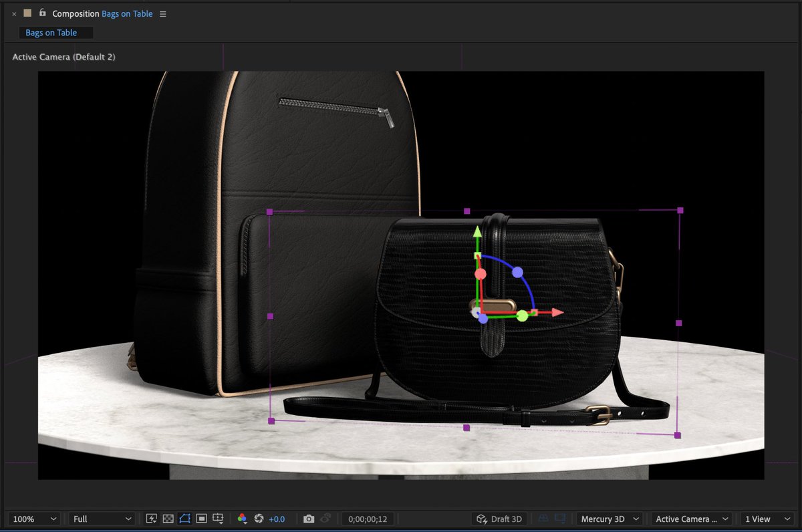Click top-left corner bounding box handle

(270, 212)
